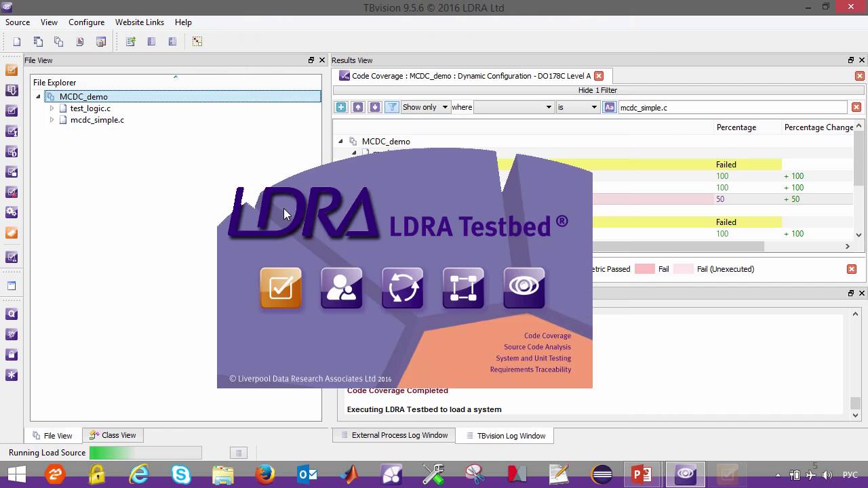868x488 pixels.
Task: Switch to the File View tab
Action: (x=52, y=436)
